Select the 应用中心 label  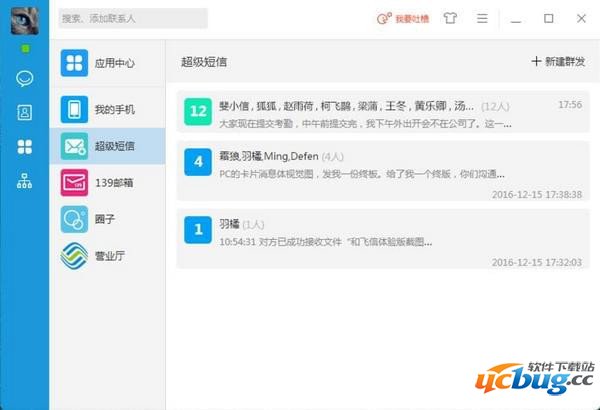click(x=115, y=63)
